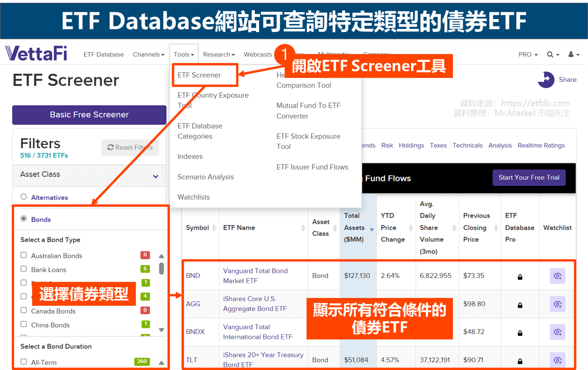588x370 pixels.
Task: Check the Bank Loans checkbox
Action: coord(24,269)
